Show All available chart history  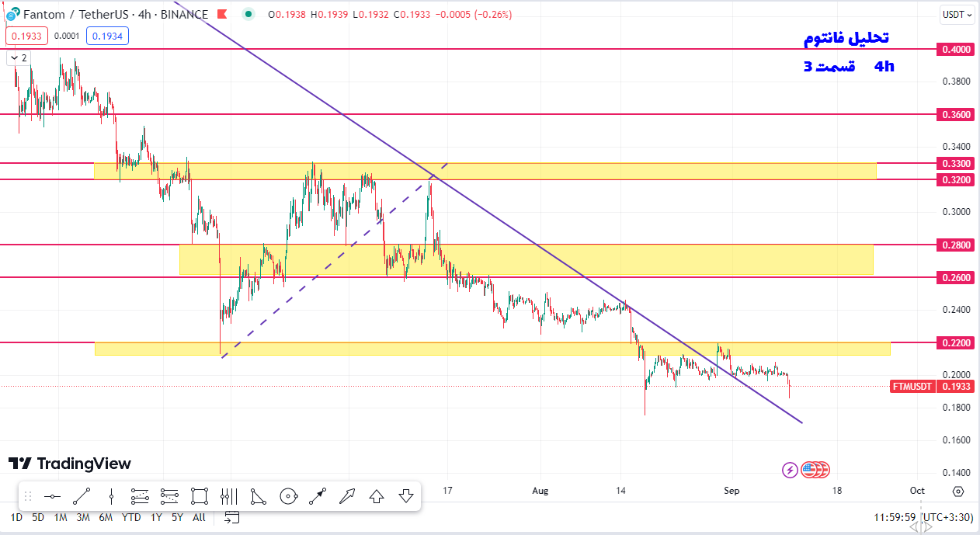(199, 517)
